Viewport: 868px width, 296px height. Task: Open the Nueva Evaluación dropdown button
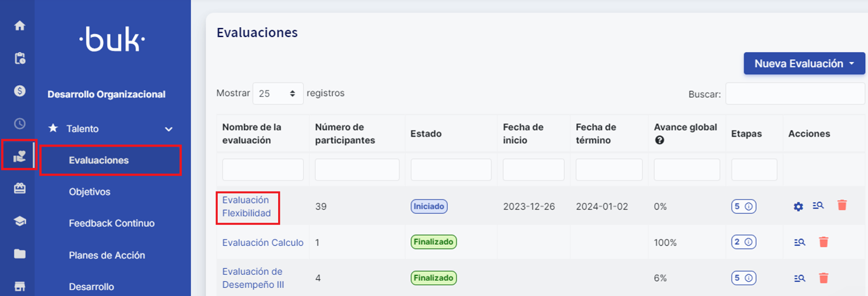click(804, 64)
